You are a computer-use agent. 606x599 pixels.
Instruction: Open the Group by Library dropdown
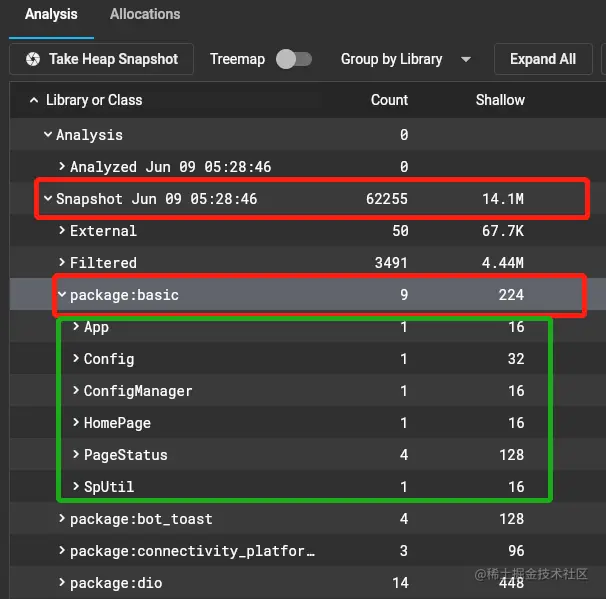pyautogui.click(x=406, y=59)
